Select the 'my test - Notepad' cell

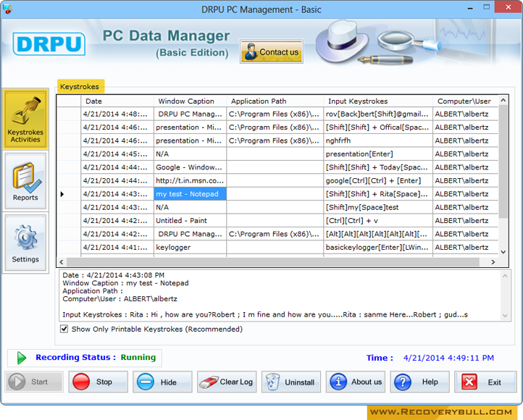(x=190, y=194)
